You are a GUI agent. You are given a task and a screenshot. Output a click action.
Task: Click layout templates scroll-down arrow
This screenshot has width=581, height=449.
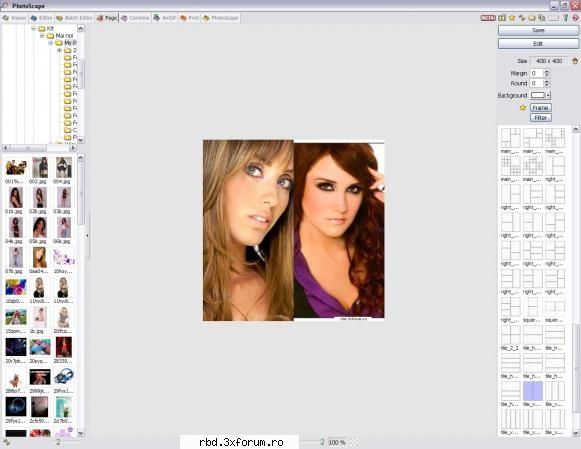pos(576,433)
